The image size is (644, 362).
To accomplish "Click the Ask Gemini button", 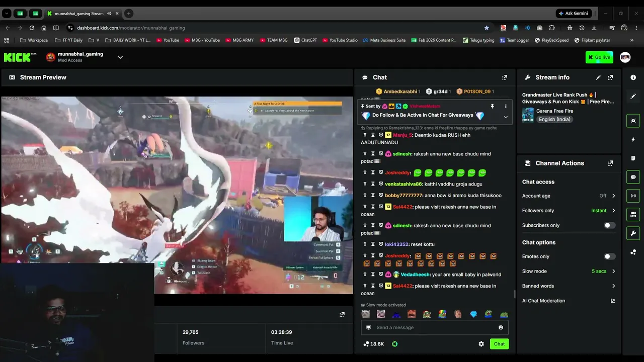I will point(575,14).
